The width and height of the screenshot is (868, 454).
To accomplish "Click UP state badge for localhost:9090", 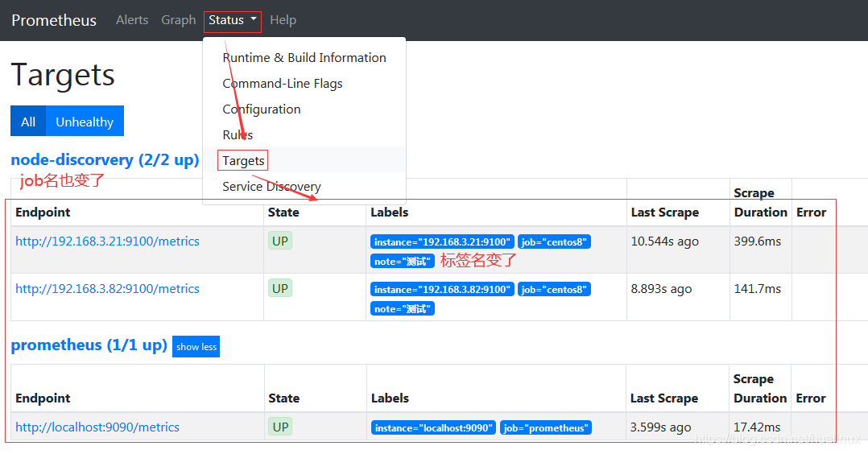I will [281, 427].
